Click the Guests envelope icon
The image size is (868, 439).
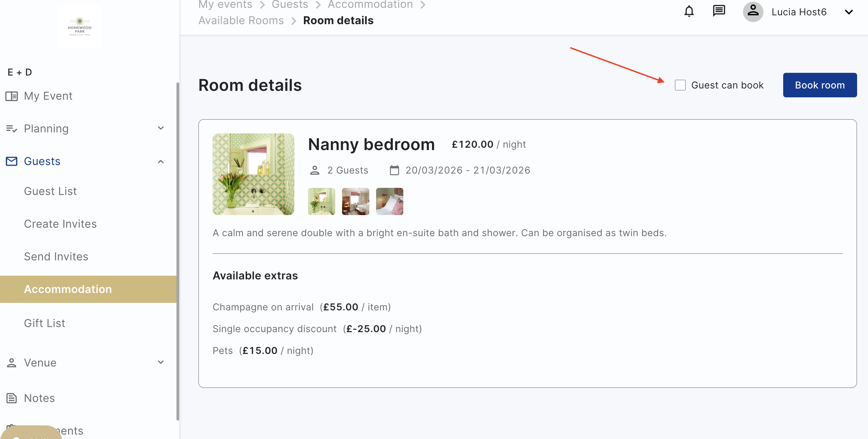pos(12,161)
